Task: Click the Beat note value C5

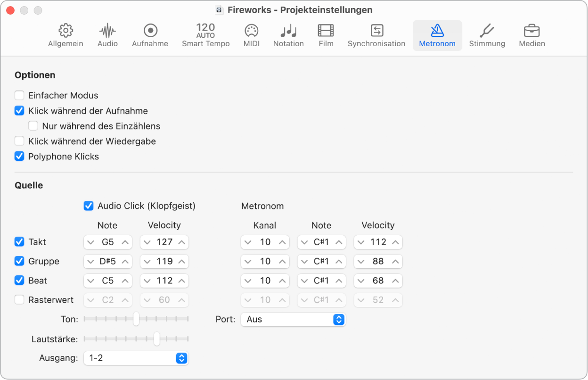Action: (108, 281)
